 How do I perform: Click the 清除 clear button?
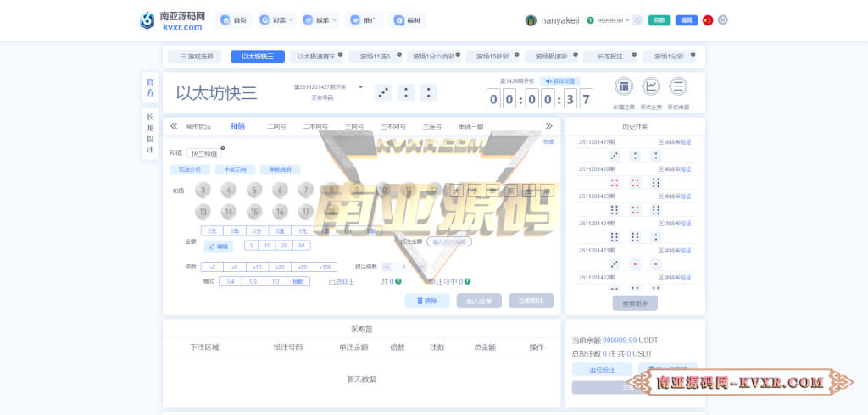pos(427,301)
